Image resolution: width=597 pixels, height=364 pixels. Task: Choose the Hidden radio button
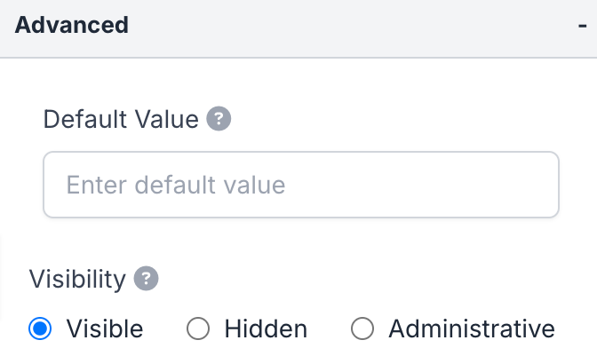pyautogui.click(x=197, y=329)
